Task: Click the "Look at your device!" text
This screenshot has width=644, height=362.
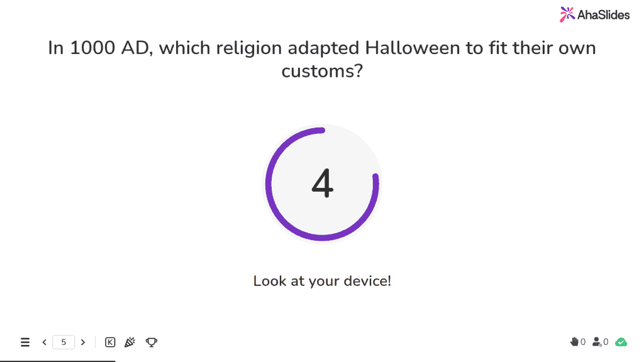Action: click(x=322, y=281)
